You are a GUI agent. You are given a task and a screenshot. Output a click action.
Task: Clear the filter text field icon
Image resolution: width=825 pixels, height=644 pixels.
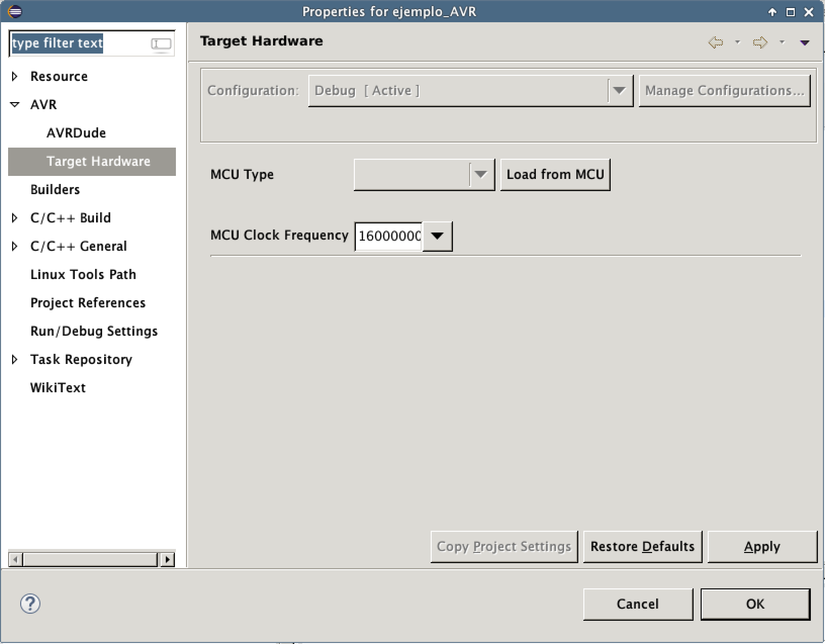(161, 44)
